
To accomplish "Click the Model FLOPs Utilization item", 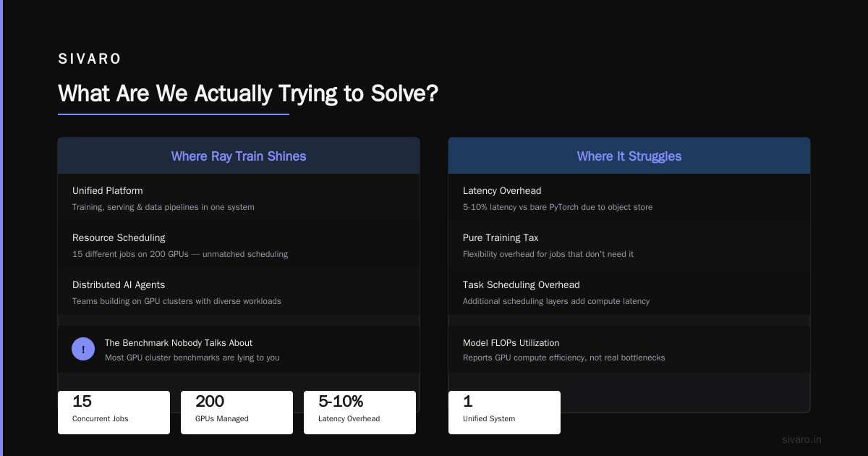I will pyautogui.click(x=629, y=350).
